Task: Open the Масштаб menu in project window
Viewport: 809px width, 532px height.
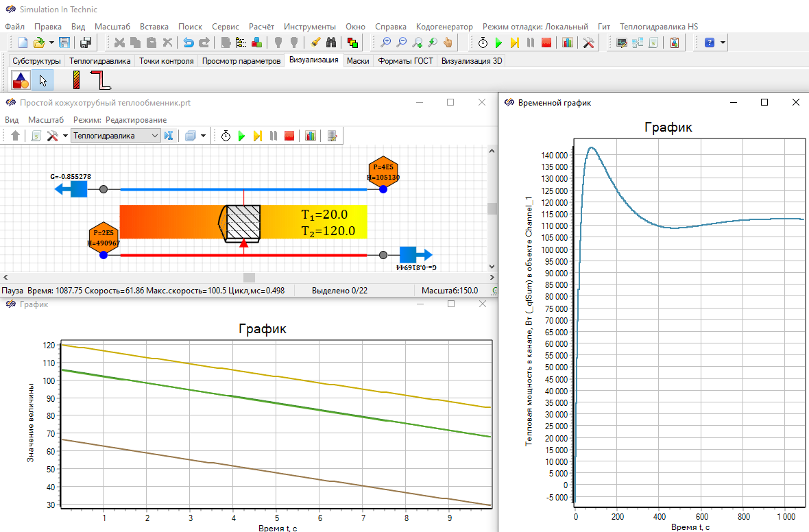Action: click(x=46, y=119)
